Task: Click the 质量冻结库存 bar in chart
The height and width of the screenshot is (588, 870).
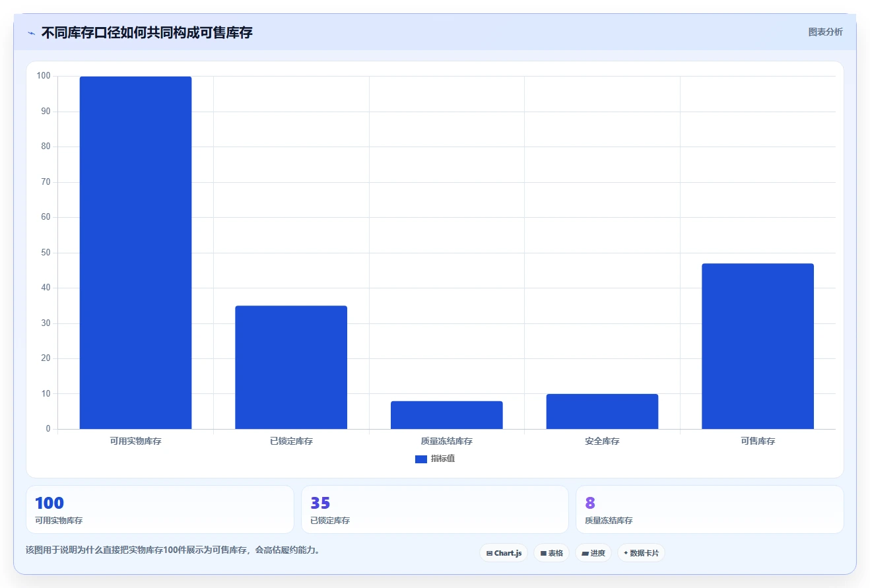Action: (447, 415)
